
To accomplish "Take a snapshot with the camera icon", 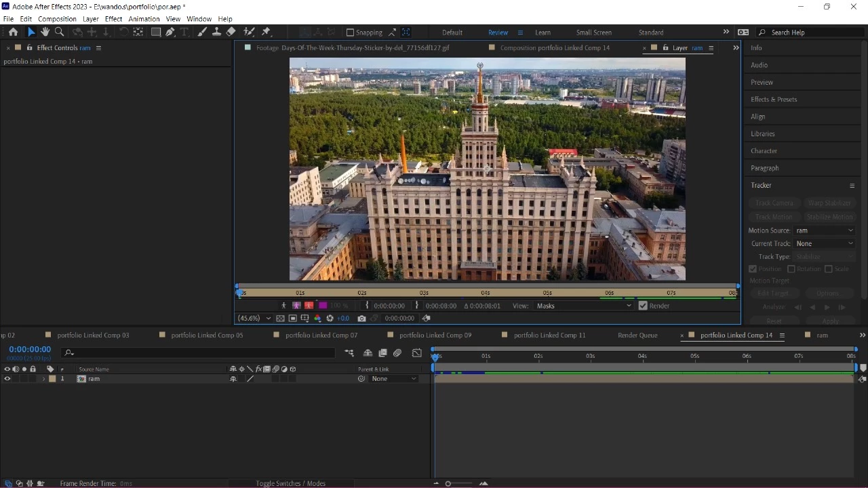I will (x=361, y=319).
